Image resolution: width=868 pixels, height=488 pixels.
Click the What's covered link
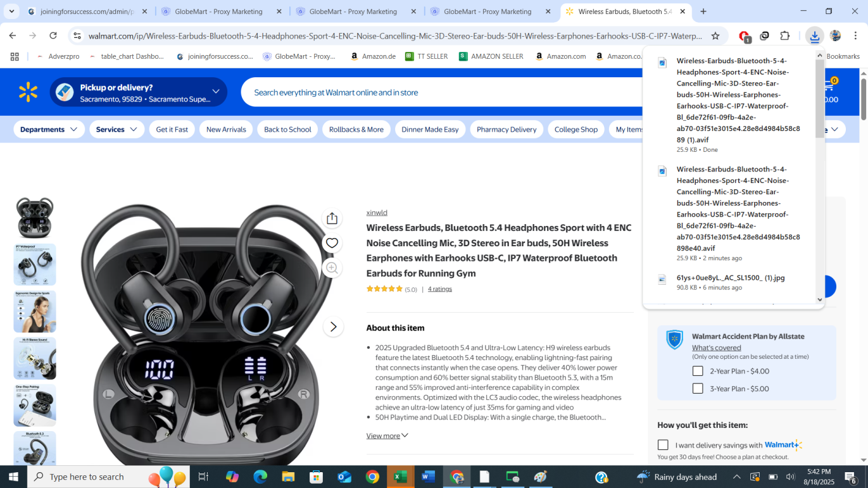tap(716, 347)
